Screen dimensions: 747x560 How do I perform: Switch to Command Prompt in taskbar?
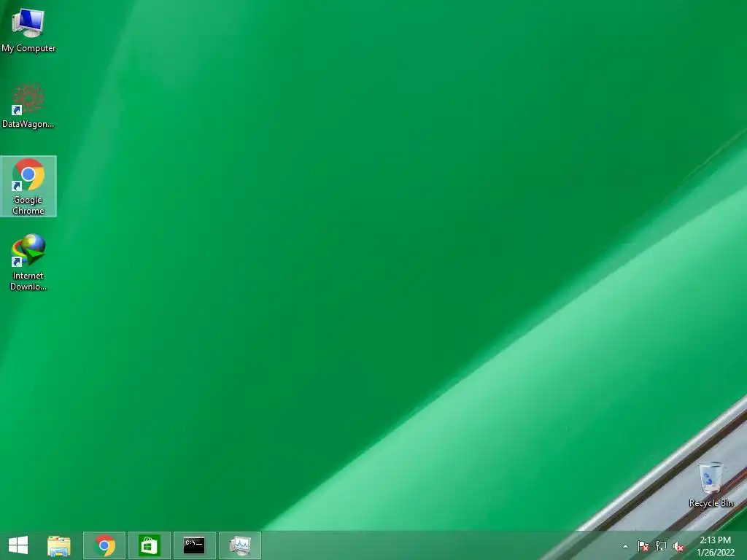(194, 545)
